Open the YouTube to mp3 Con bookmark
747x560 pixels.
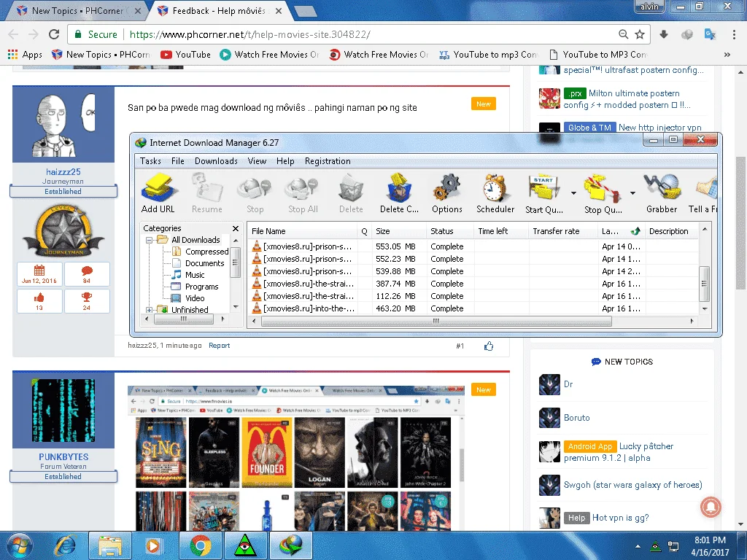(x=489, y=54)
